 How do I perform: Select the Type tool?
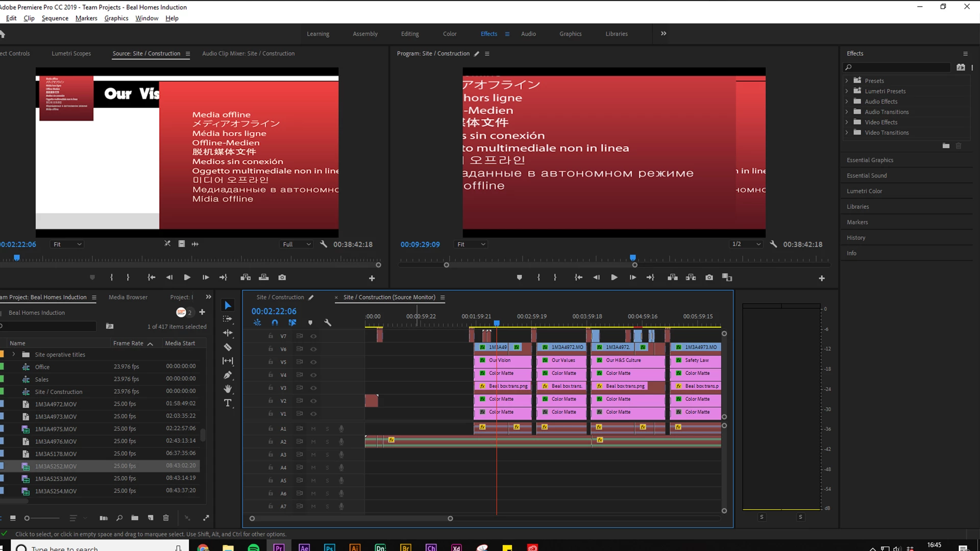228,403
